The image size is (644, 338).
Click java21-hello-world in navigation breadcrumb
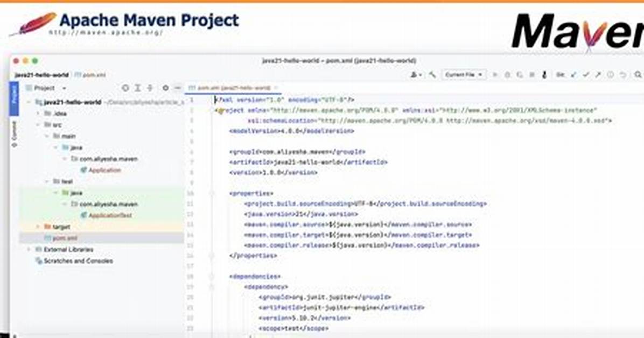pos(41,75)
